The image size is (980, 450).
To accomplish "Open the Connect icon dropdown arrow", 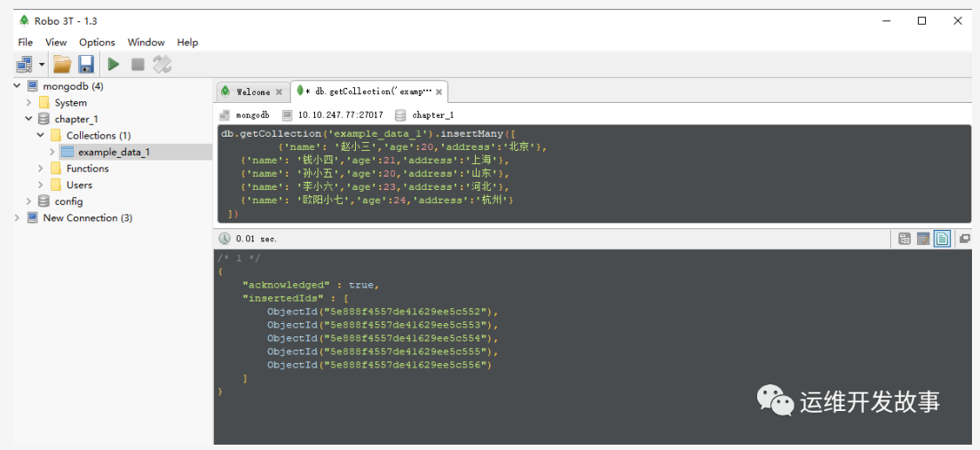I will point(42,65).
